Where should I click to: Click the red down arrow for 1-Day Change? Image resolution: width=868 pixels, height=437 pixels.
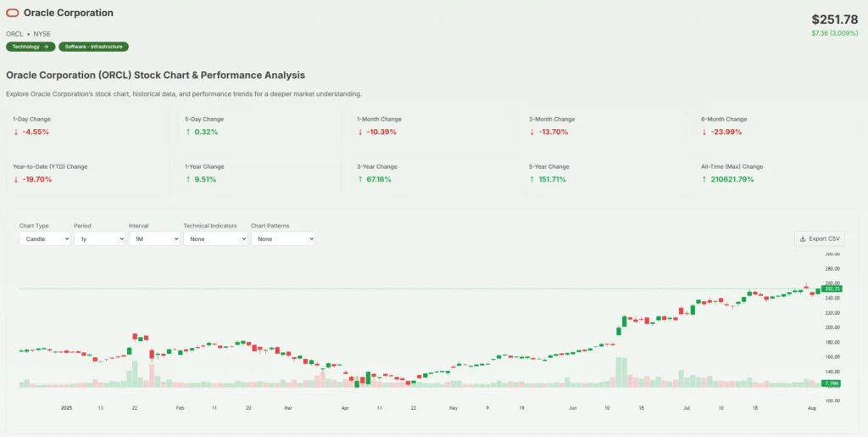pyautogui.click(x=16, y=132)
